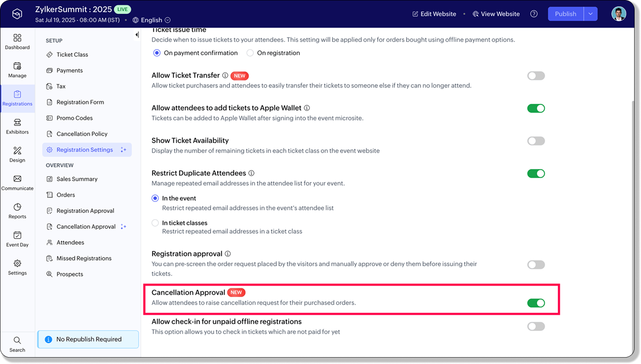Toggle Allow Ticket Transfer switch on
Screen dimensions: 641x364
coord(536,76)
